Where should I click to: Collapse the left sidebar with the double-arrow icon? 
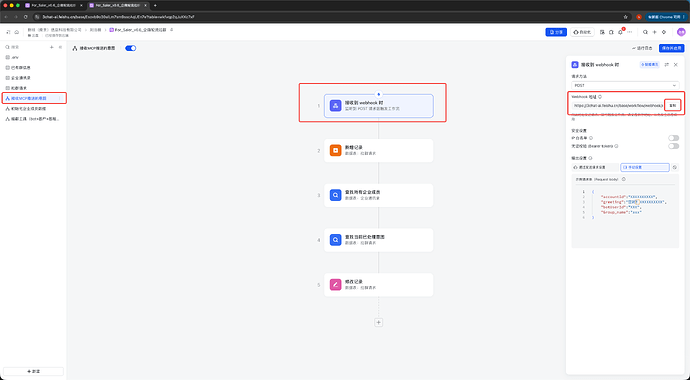[x=60, y=47]
